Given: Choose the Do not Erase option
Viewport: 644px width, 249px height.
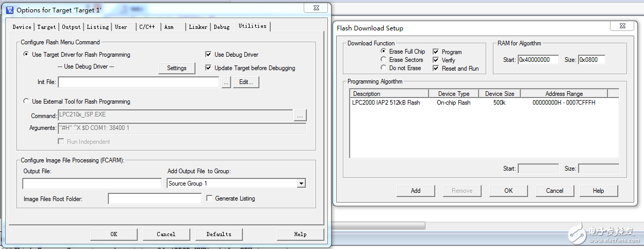Looking at the screenshot, I should click(383, 68).
